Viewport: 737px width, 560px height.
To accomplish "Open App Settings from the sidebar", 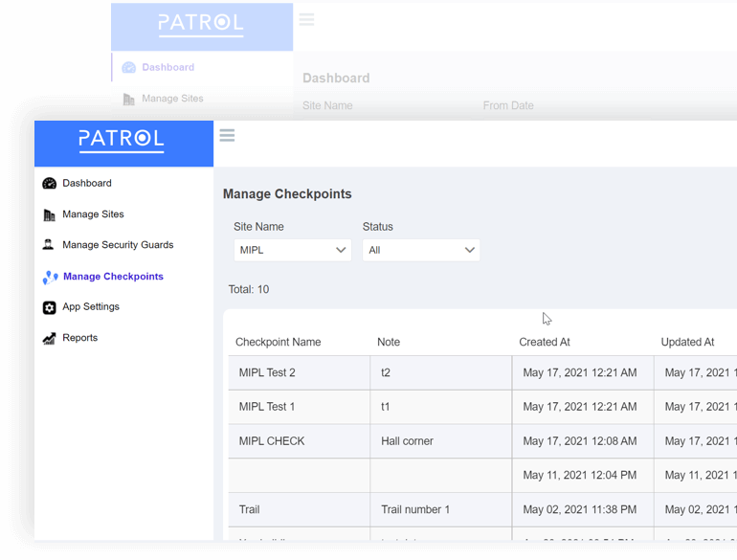I will [91, 307].
